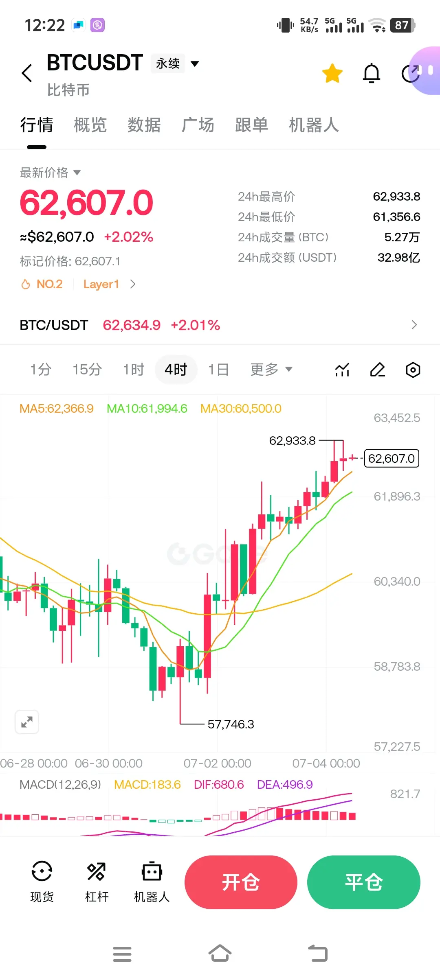Image resolution: width=440 pixels, height=980 pixels.
Task: Open the BTC/USDT spot price row
Action: 220,325
